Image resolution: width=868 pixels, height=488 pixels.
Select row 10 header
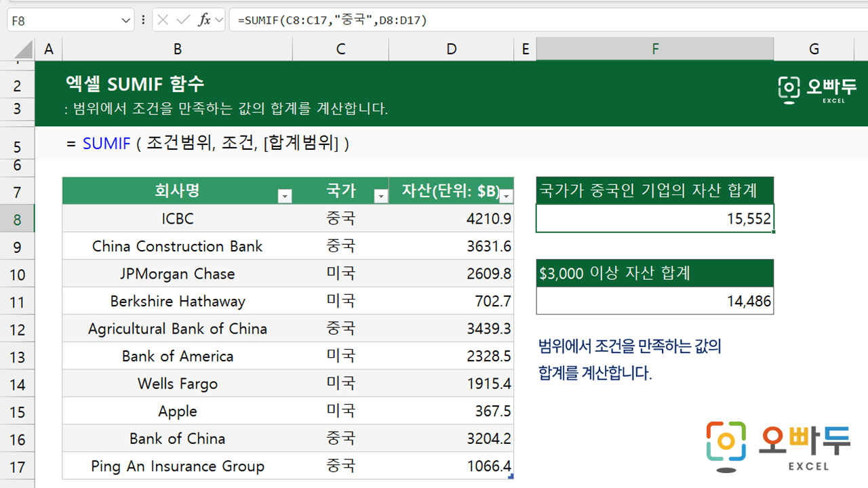pos(17,274)
